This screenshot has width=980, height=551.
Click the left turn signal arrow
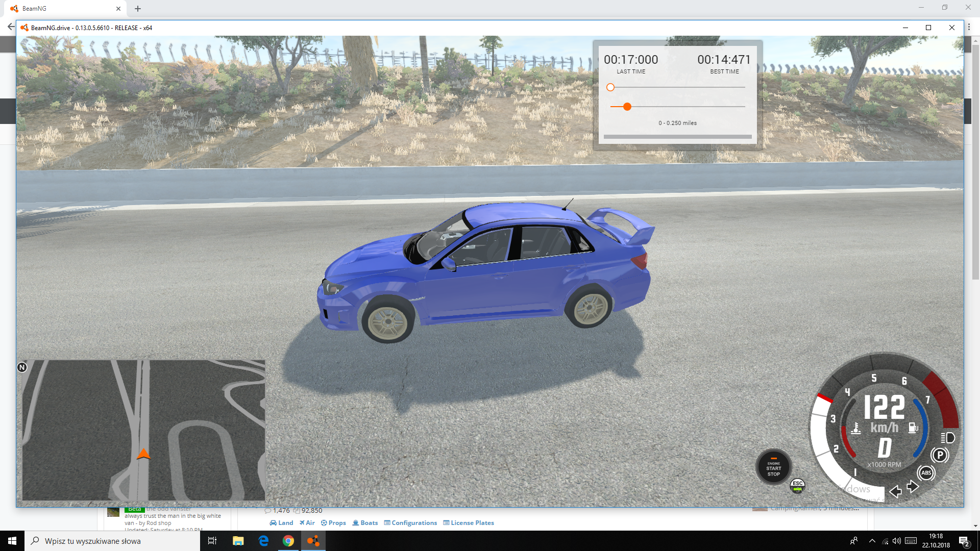895,491
